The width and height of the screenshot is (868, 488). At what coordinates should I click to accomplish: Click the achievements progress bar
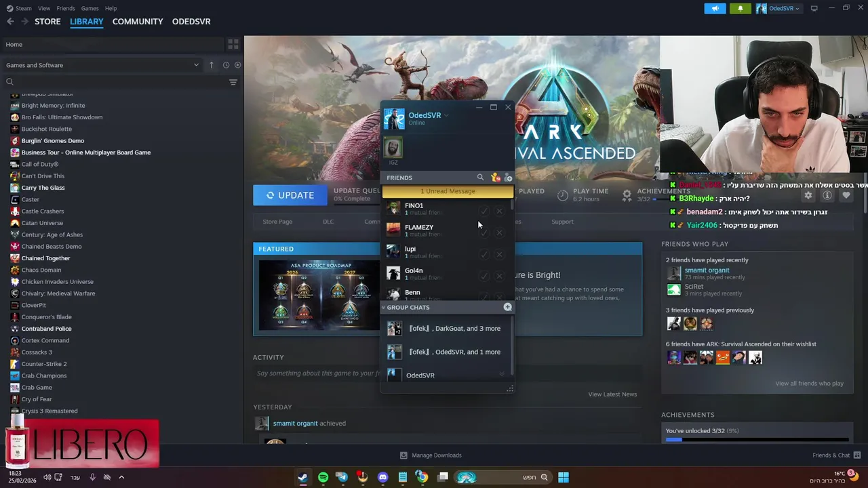(x=757, y=439)
